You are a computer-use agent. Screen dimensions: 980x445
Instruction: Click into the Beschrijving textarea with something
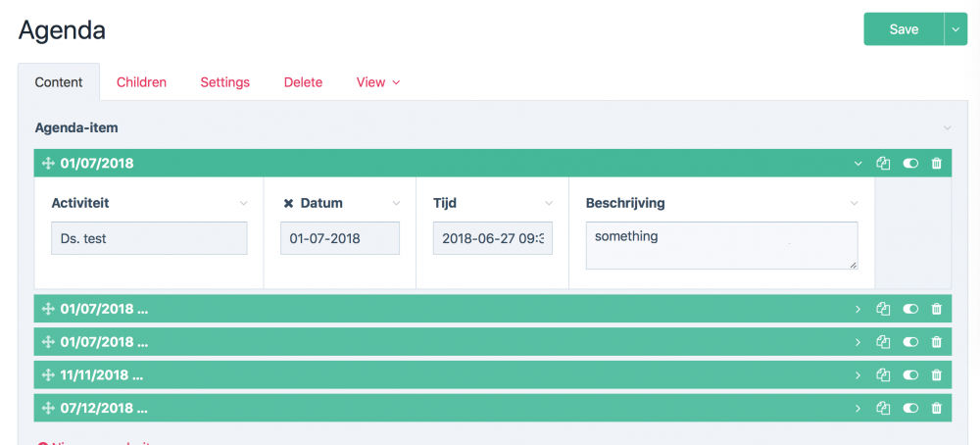(722, 246)
